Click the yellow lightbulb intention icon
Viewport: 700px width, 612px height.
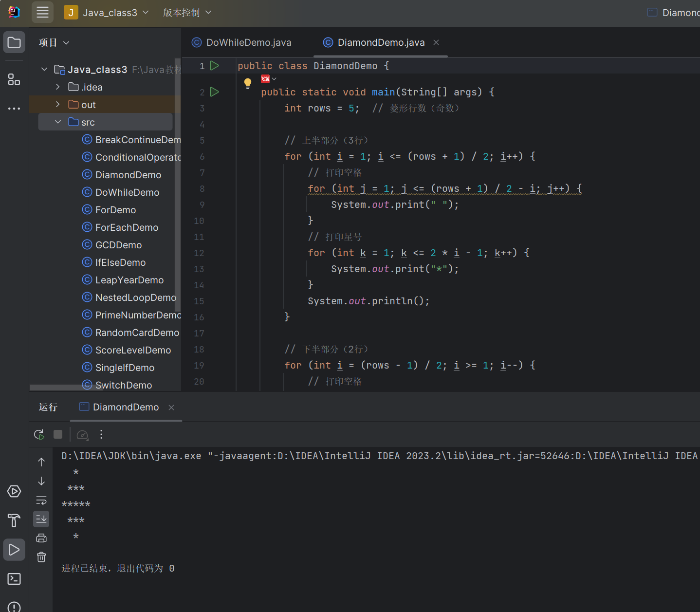(248, 83)
